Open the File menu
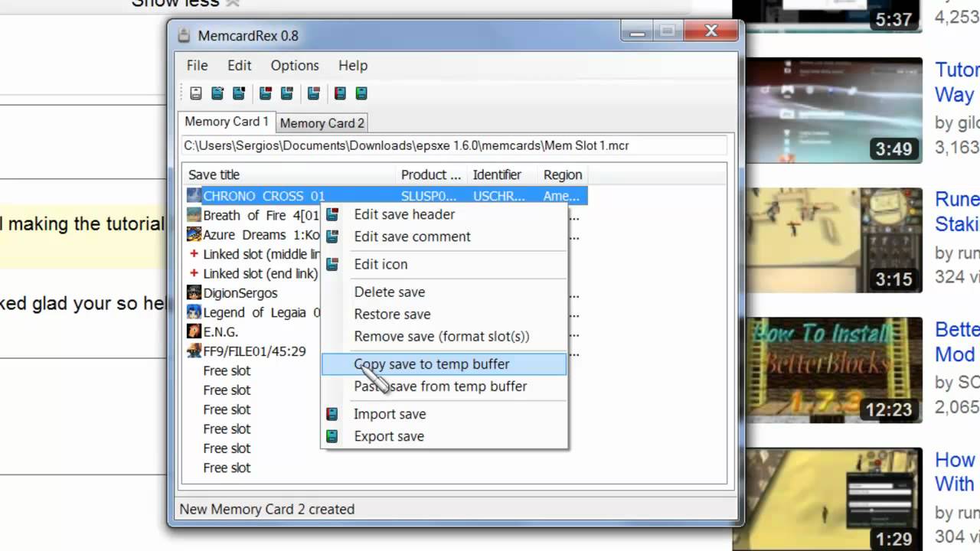 pyautogui.click(x=197, y=65)
